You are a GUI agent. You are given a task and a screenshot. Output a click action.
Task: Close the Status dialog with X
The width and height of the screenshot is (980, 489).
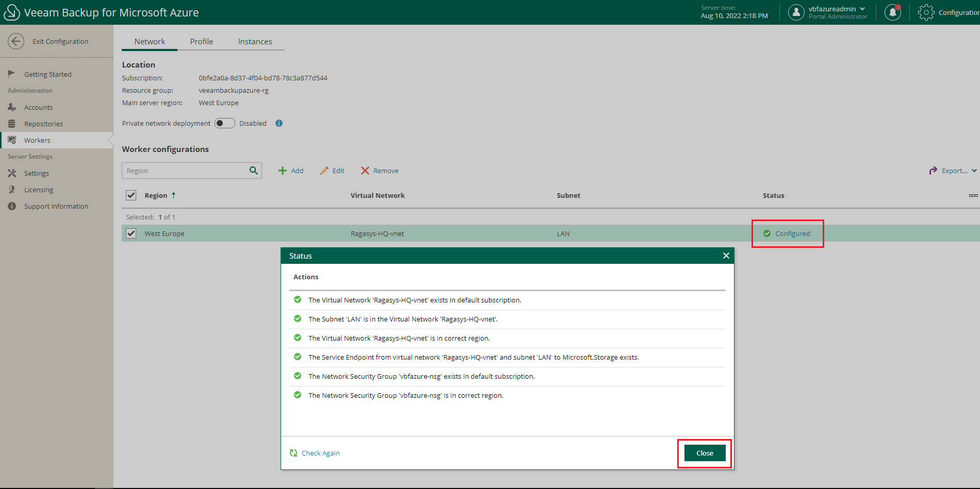point(726,256)
